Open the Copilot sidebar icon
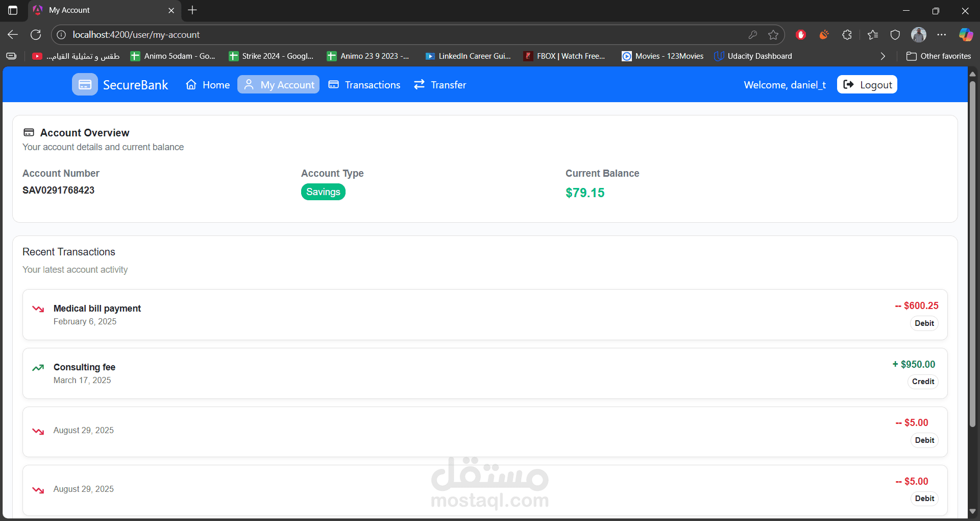 point(966,35)
